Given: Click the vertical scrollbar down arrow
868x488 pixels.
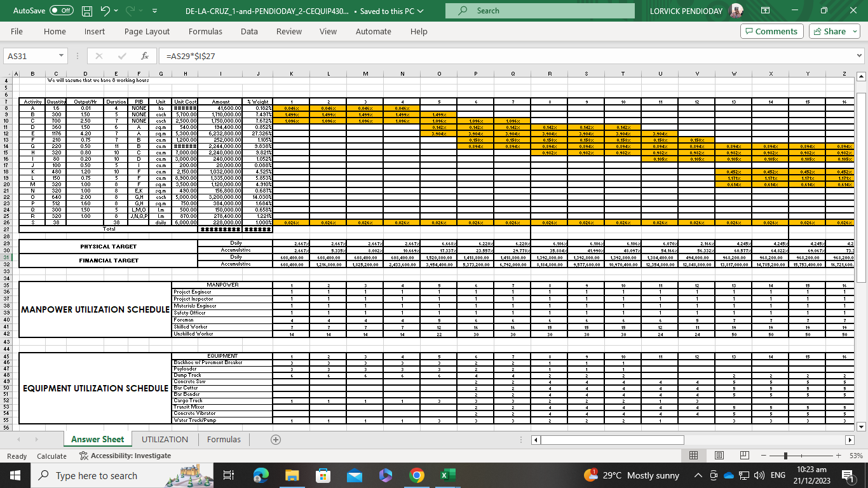Looking at the screenshot, I should (862, 426).
